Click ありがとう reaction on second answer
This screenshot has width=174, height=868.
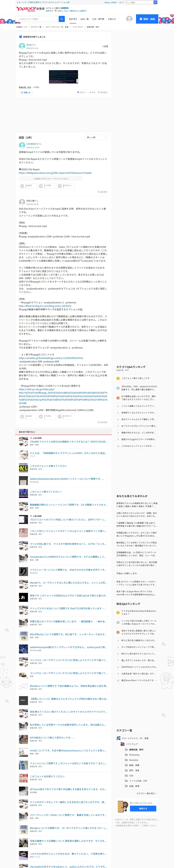(65, 416)
